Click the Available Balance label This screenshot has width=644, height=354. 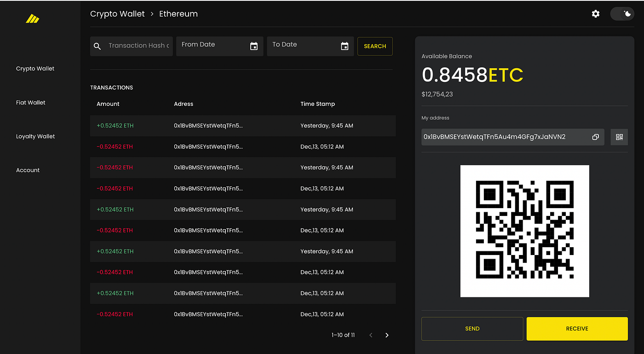pos(447,56)
